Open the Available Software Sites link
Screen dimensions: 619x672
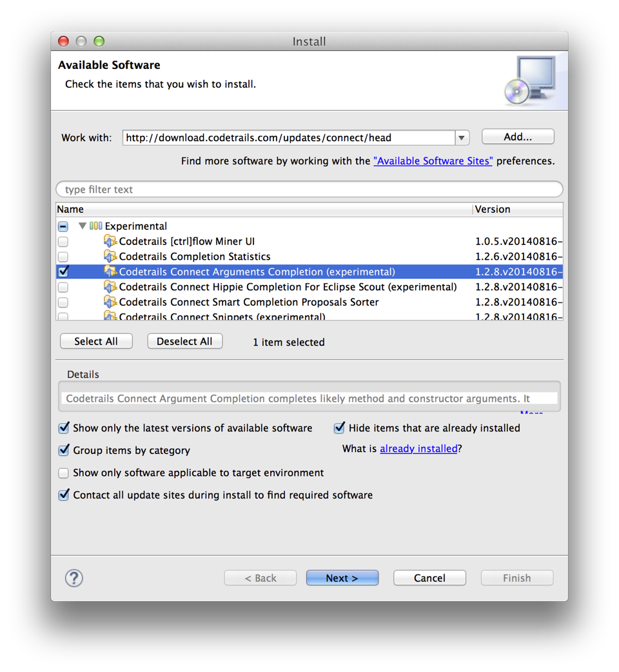point(433,161)
